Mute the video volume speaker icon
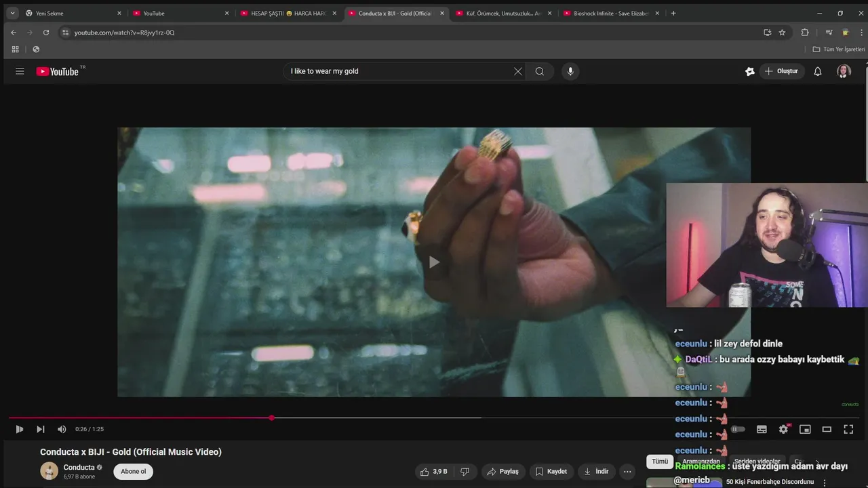This screenshot has height=488, width=868. tap(62, 429)
